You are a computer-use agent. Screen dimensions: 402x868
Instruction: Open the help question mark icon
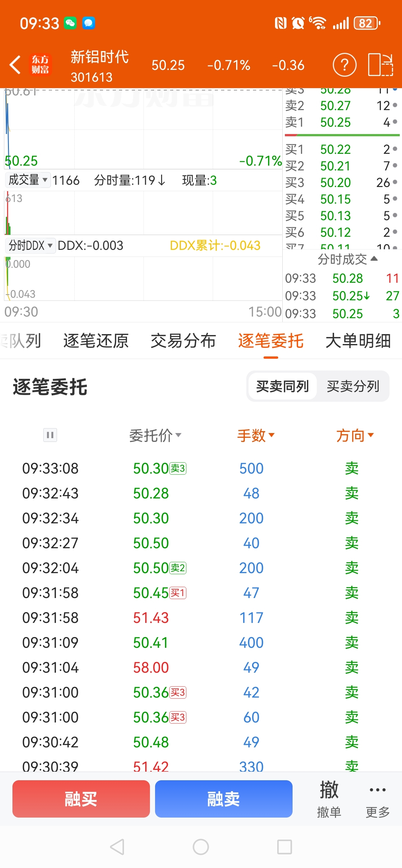344,65
